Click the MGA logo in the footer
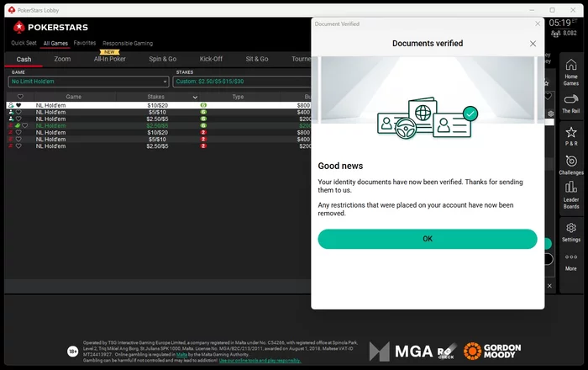Image resolution: width=588 pixels, height=370 pixels. click(x=401, y=351)
